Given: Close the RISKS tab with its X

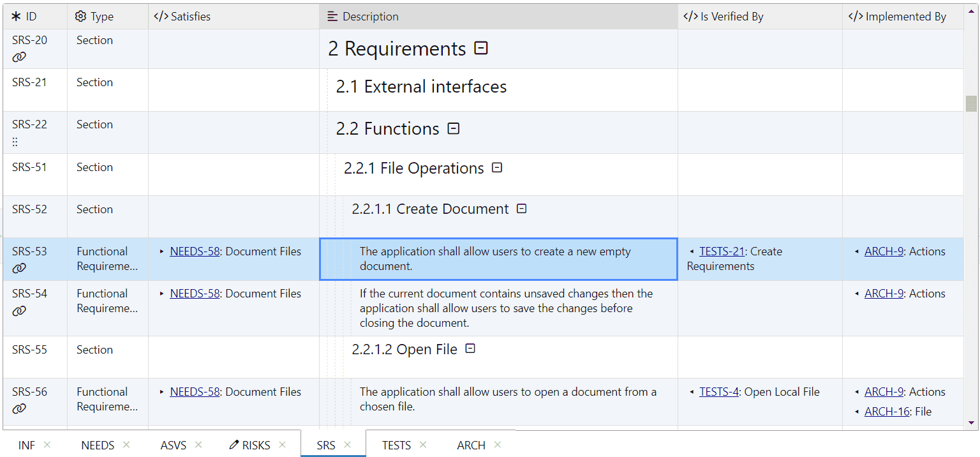Looking at the screenshot, I should point(283,445).
